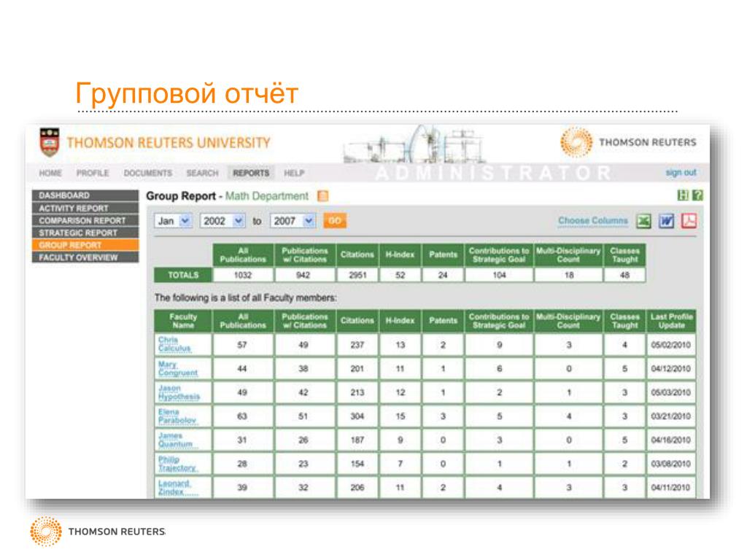The height and width of the screenshot is (560, 747).
Task: Open the 2002 start year dropdown
Action: tap(222, 221)
